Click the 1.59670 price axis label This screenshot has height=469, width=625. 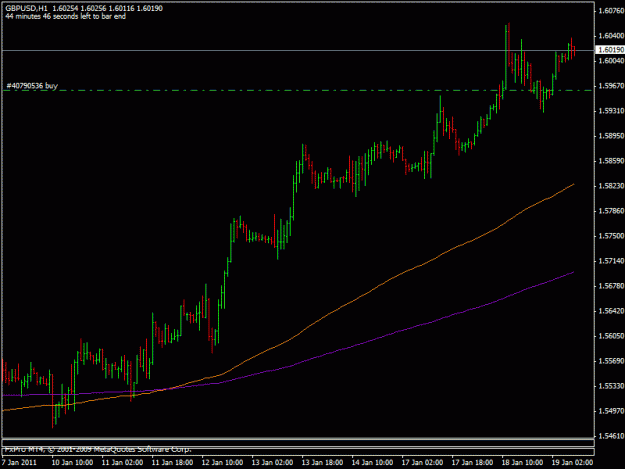pyautogui.click(x=611, y=86)
